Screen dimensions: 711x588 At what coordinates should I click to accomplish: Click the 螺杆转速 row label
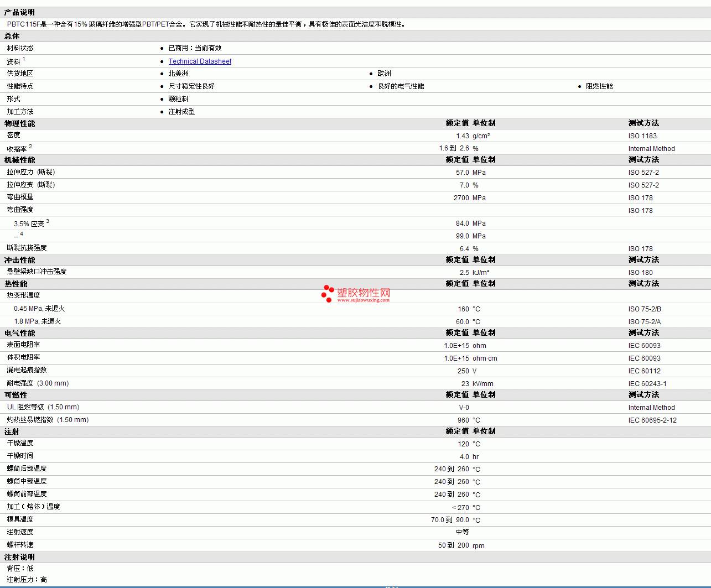20,545
